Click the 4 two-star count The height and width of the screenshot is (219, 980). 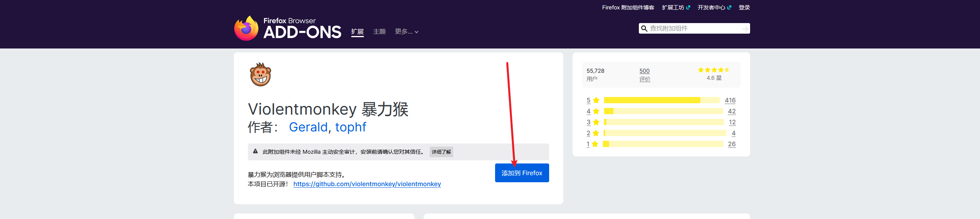tap(734, 133)
